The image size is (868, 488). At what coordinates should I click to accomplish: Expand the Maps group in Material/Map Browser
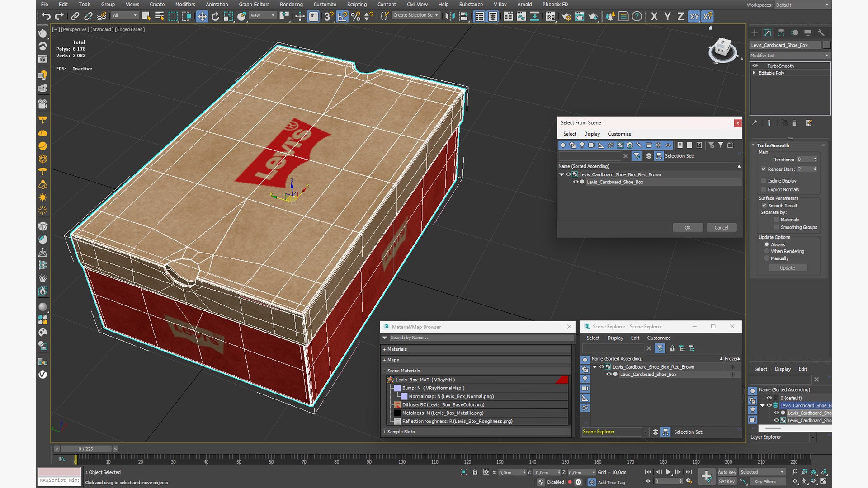pyautogui.click(x=477, y=360)
